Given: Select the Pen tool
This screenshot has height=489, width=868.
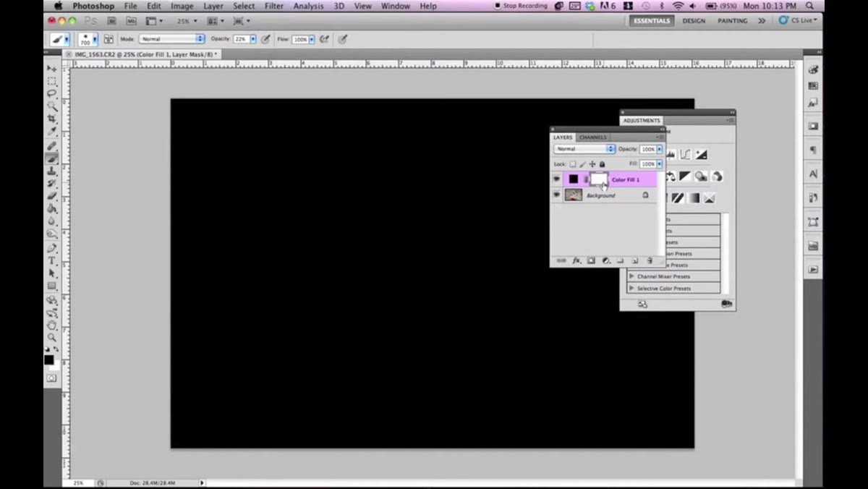Looking at the screenshot, I should pyautogui.click(x=52, y=248).
